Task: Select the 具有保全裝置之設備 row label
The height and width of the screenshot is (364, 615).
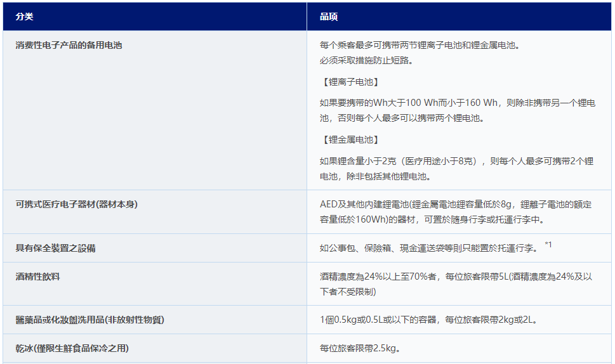Action: pyautogui.click(x=56, y=248)
